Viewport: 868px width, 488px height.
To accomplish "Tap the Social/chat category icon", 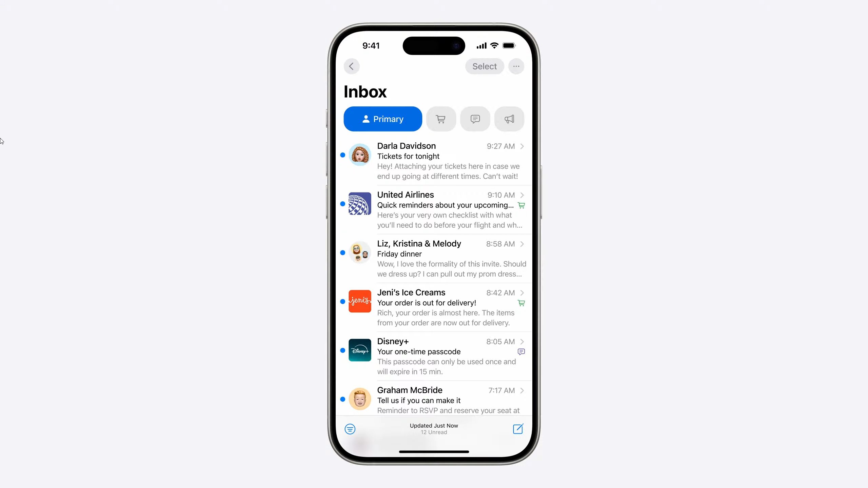I will 475,119.
